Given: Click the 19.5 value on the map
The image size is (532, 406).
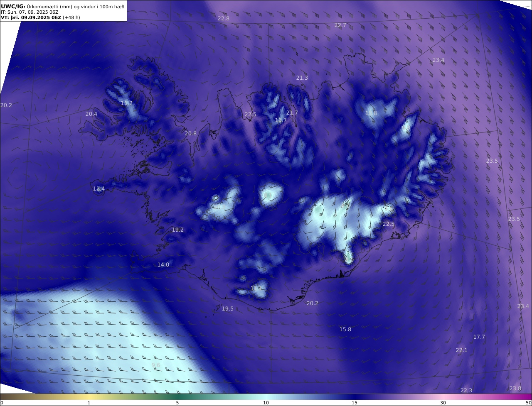Looking at the screenshot, I should tap(228, 309).
